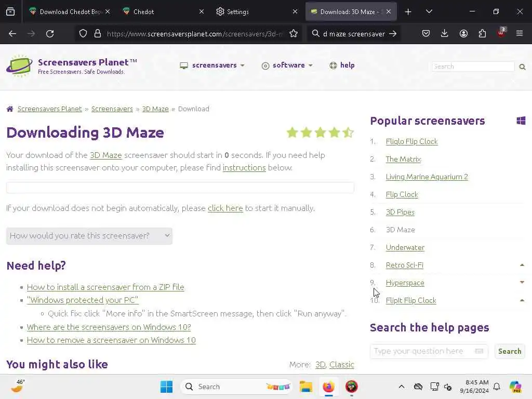List all tabs dropdown arrow
Viewport: 532px width, 399px height.
click(x=429, y=11)
